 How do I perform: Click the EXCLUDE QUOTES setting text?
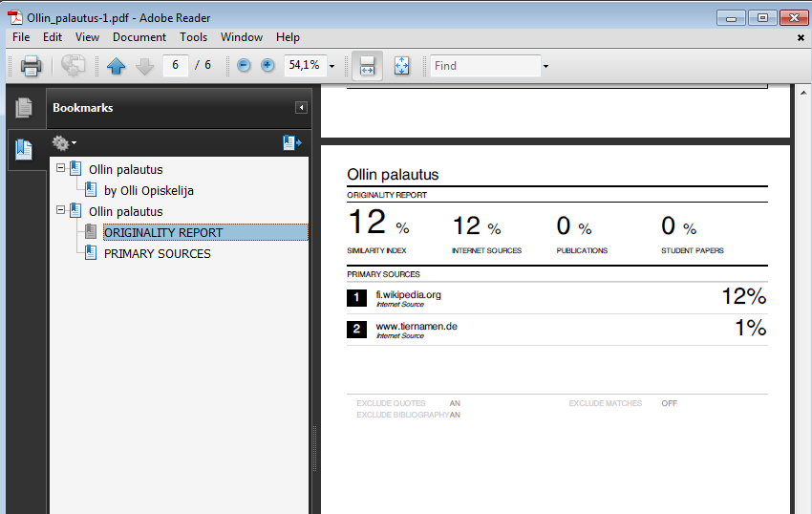pyautogui.click(x=391, y=403)
